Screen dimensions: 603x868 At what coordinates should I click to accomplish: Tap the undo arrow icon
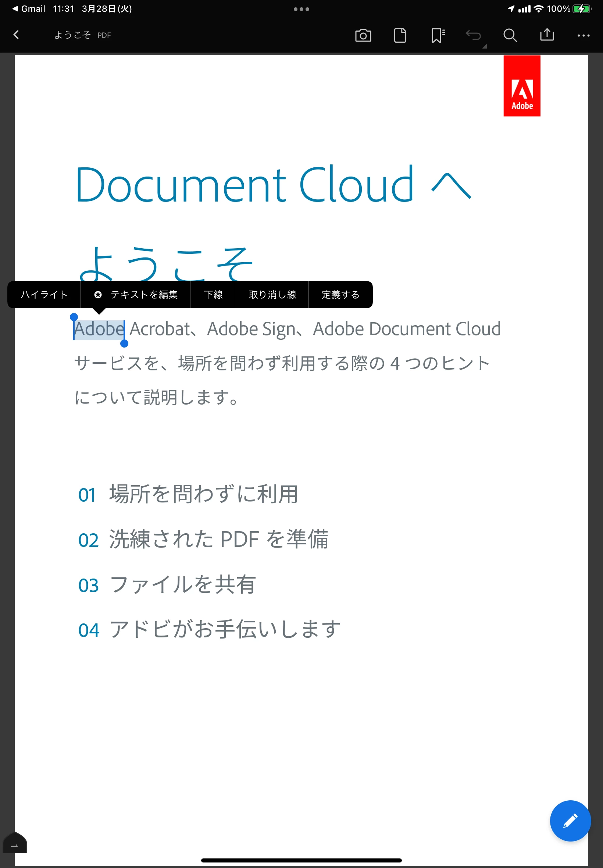(x=474, y=36)
